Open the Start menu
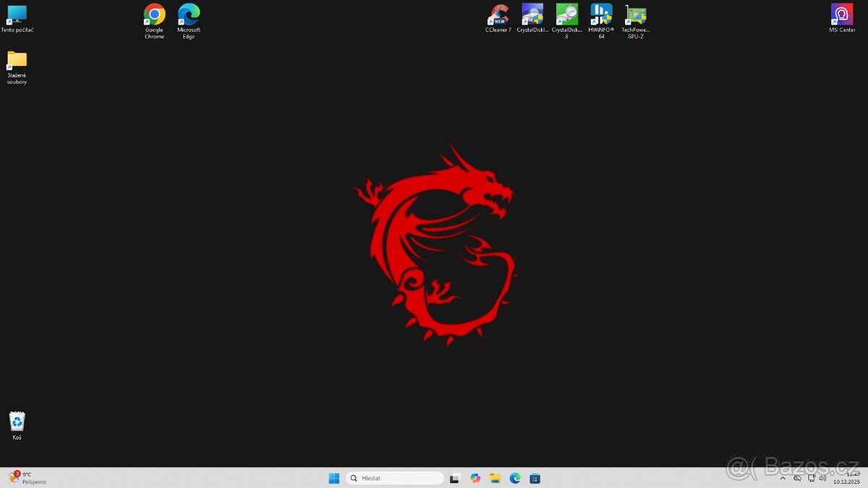The height and width of the screenshot is (488, 868). tap(334, 478)
